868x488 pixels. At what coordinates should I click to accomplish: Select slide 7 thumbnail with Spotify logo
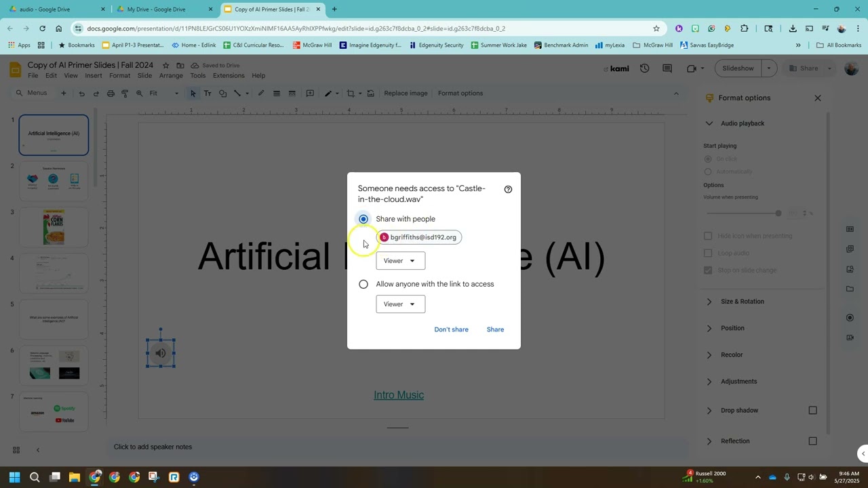pyautogui.click(x=54, y=411)
